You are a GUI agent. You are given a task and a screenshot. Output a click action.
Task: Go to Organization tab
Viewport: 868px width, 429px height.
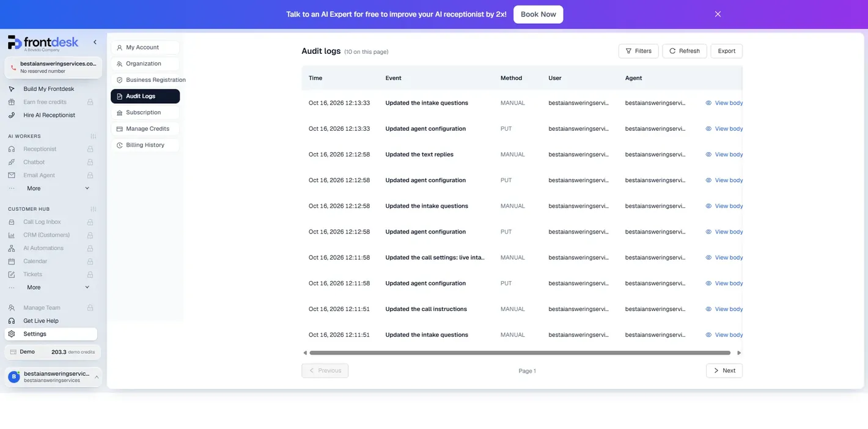point(145,64)
